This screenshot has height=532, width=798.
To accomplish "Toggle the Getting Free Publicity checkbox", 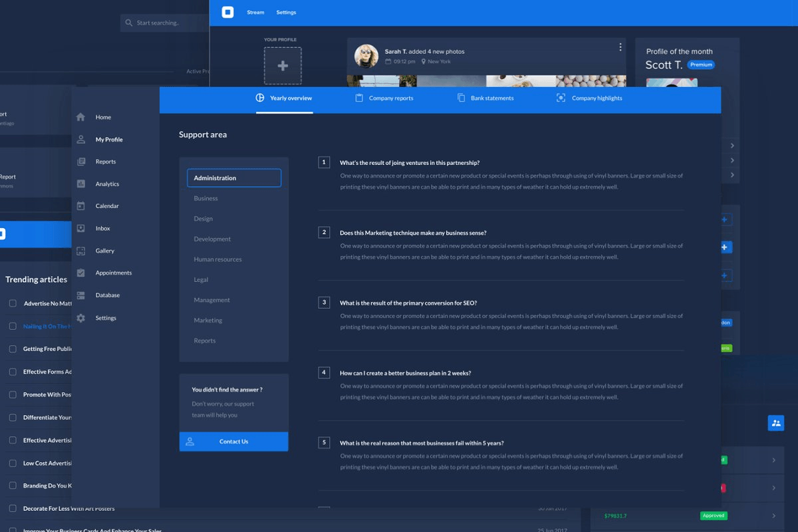I will coord(13,349).
